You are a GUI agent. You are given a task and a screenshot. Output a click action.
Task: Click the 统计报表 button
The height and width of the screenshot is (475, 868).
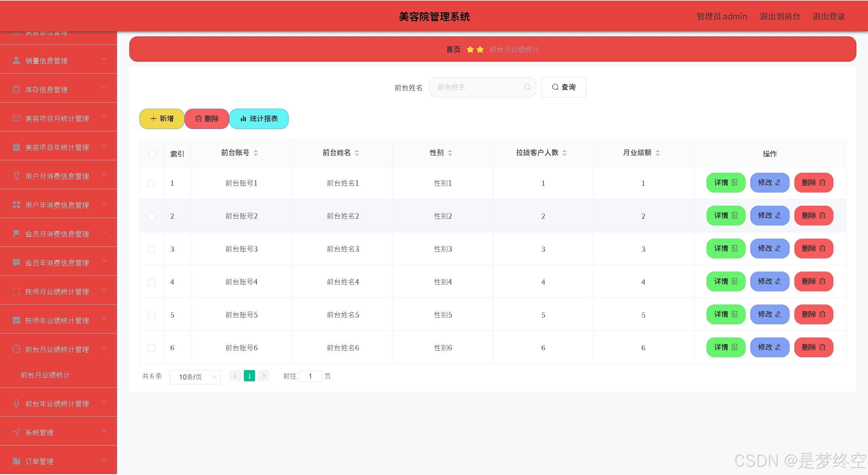click(259, 119)
